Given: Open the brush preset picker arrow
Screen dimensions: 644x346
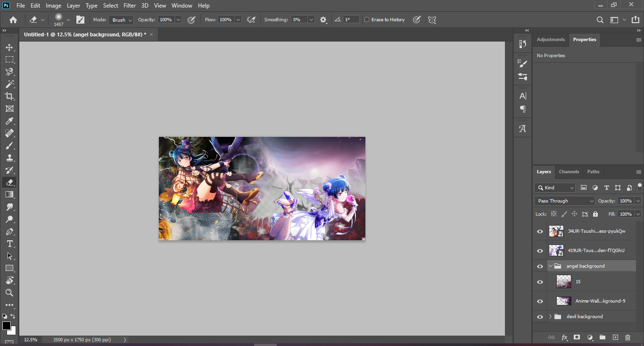Looking at the screenshot, I should pyautogui.click(x=68, y=20).
